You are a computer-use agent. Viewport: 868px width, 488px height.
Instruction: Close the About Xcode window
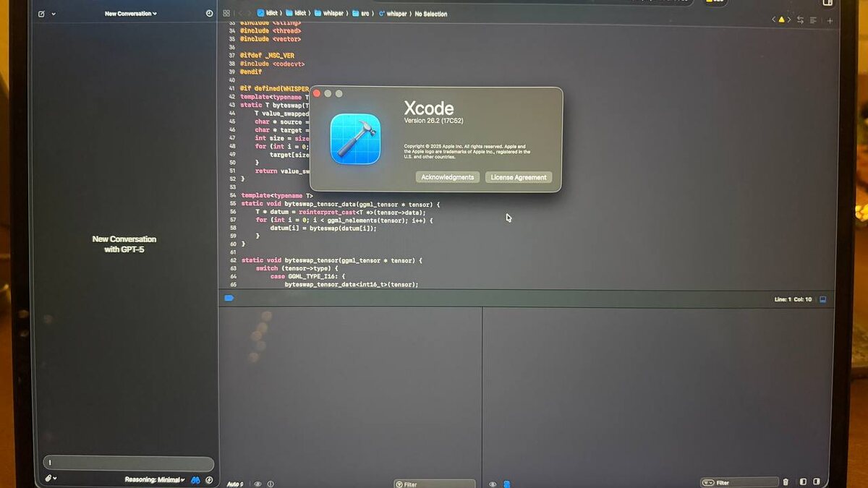click(x=316, y=93)
